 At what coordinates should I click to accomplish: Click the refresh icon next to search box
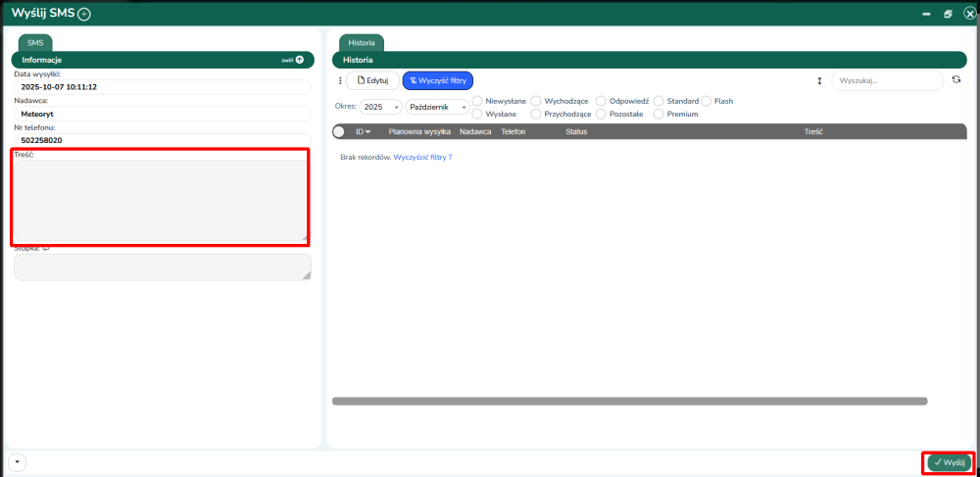pyautogui.click(x=956, y=80)
